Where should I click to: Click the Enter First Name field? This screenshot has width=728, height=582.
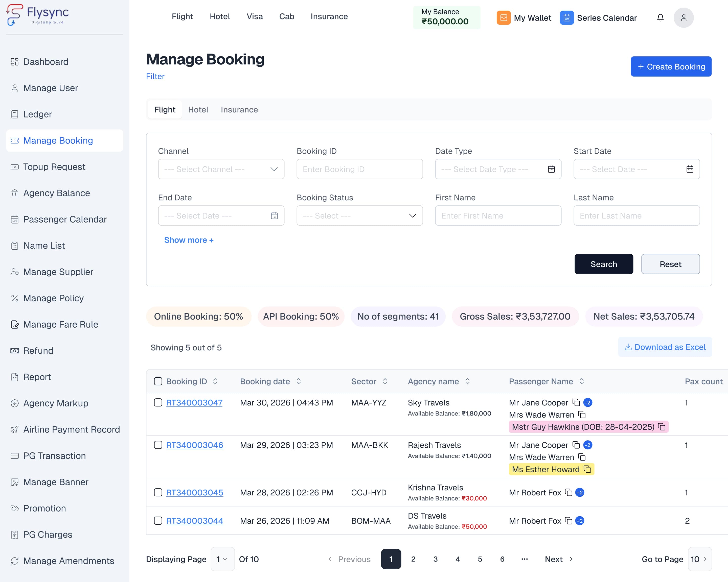pyautogui.click(x=498, y=215)
